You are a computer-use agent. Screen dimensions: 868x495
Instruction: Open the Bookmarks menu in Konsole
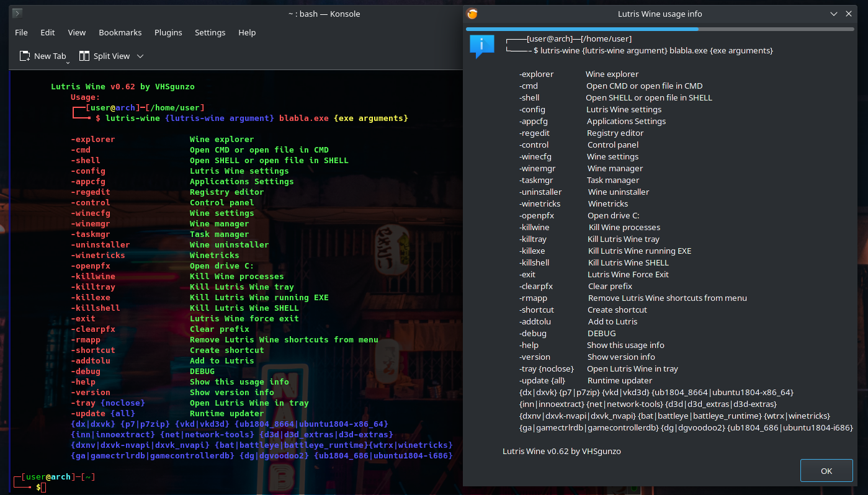point(120,32)
